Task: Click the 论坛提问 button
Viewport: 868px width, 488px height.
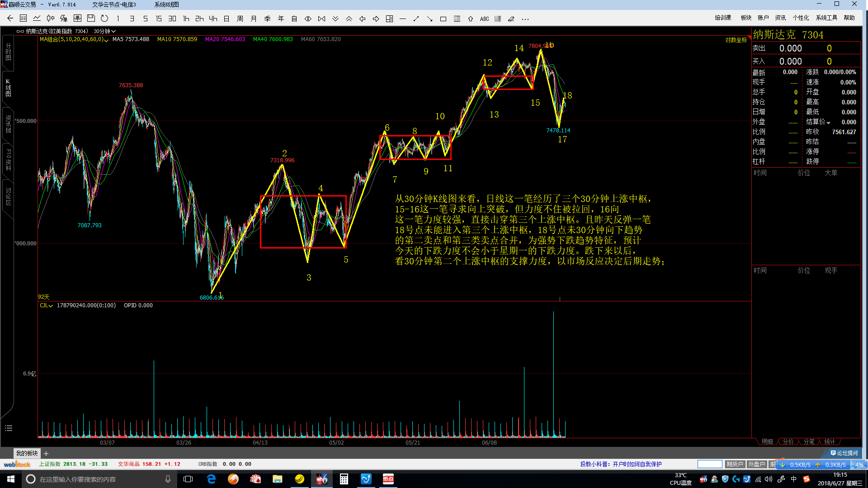Action: pos(844,453)
